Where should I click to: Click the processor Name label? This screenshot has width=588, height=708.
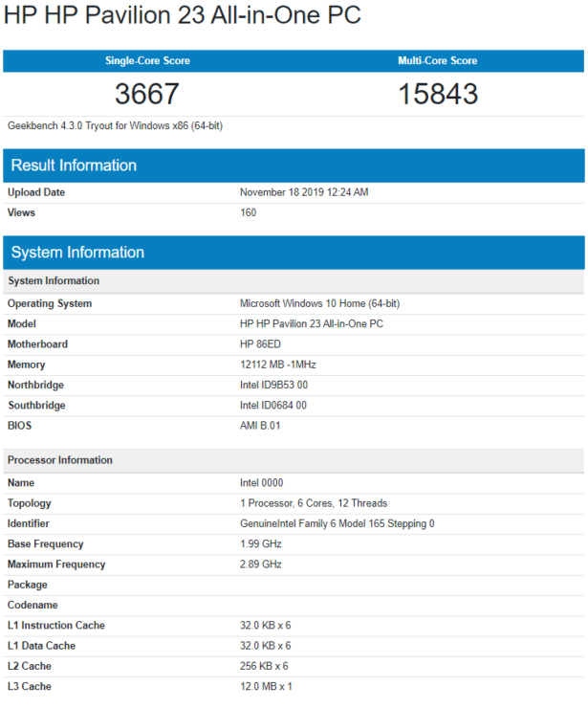(21, 483)
